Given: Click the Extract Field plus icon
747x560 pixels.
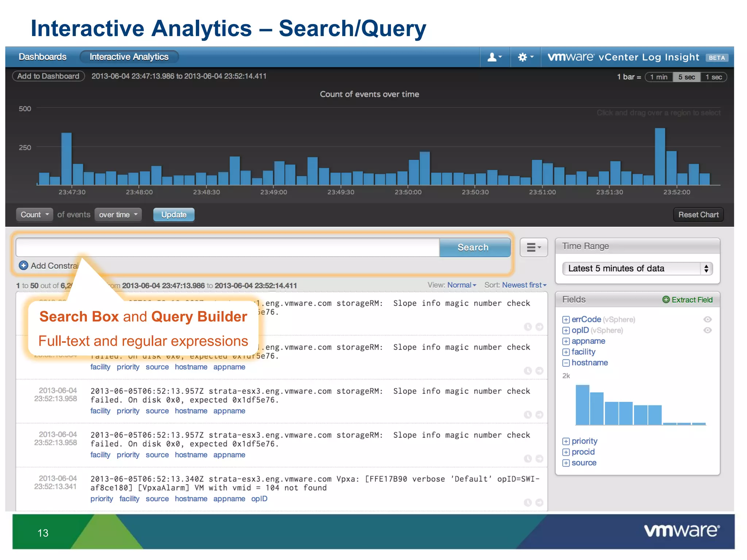Looking at the screenshot, I should tap(666, 300).
